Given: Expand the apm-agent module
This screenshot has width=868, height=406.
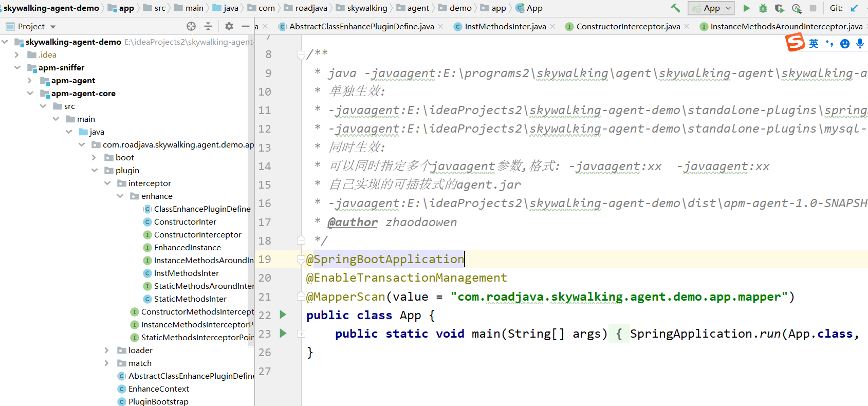Looking at the screenshot, I should click(30, 80).
